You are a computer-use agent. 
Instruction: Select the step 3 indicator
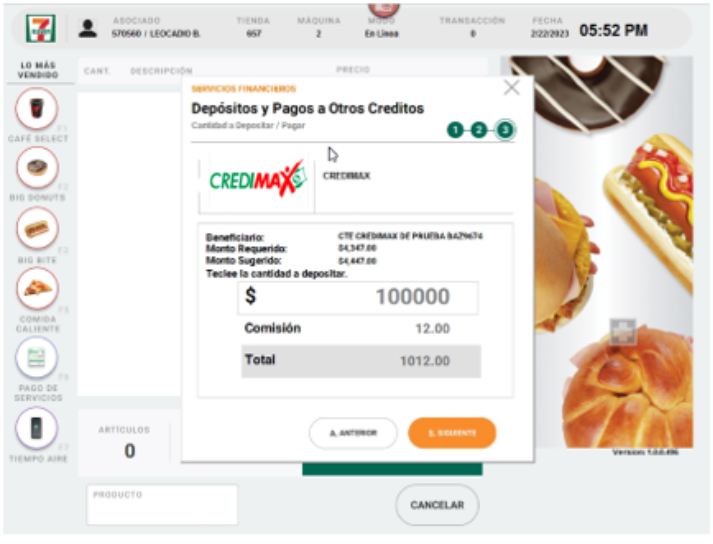pos(505,130)
